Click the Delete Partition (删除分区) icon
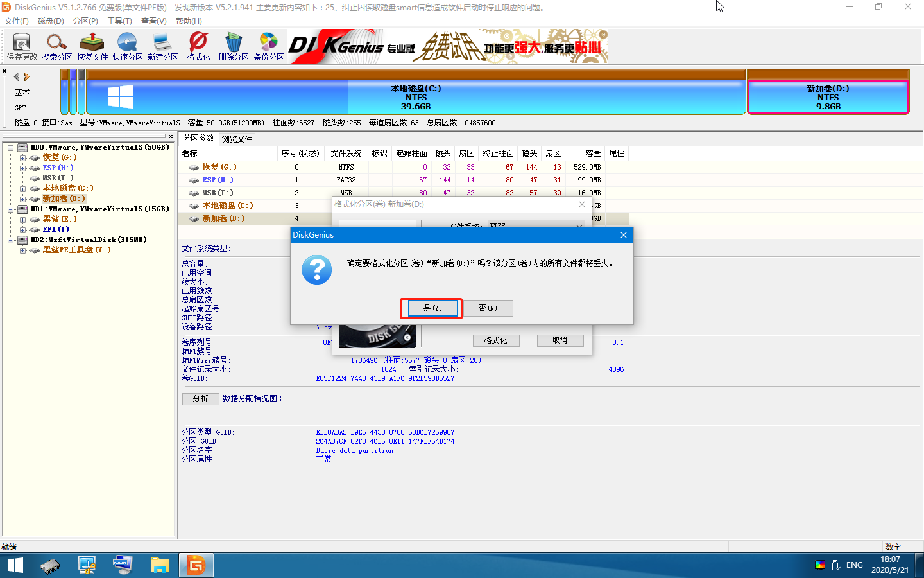Viewport: 924px width, 578px height. coord(234,46)
